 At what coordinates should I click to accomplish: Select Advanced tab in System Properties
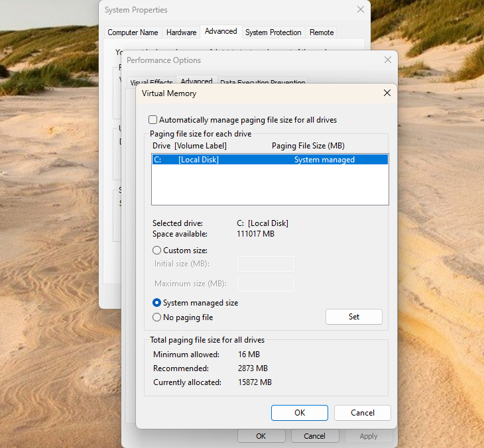[221, 31]
